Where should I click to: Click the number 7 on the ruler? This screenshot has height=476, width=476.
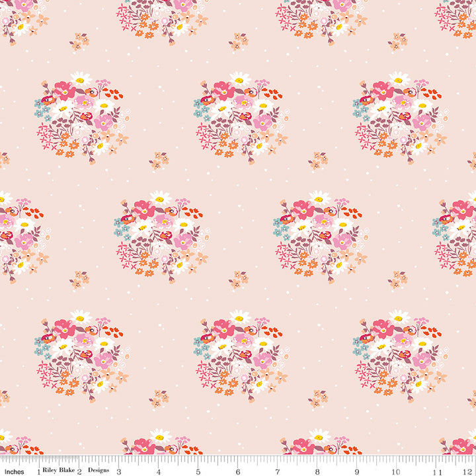click(277, 471)
